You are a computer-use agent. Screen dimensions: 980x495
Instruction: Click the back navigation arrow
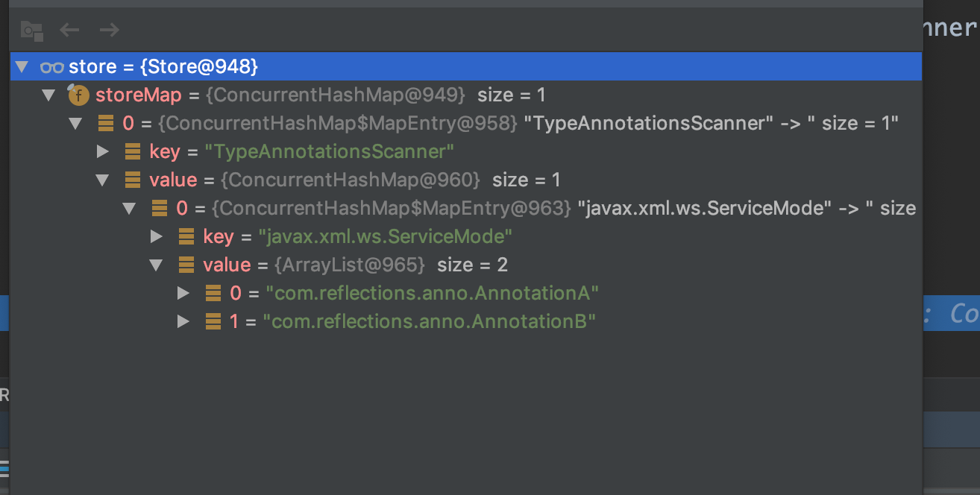pos(69,30)
